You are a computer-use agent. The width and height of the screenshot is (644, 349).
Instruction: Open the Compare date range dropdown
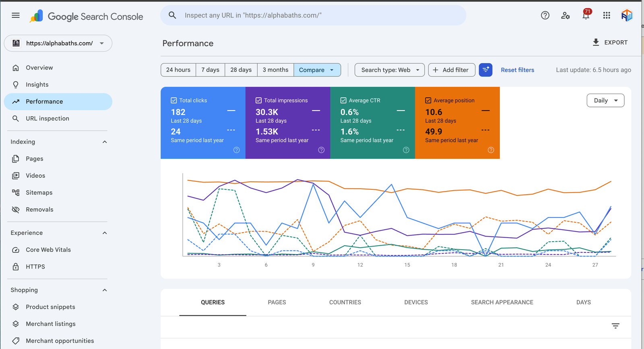point(317,70)
